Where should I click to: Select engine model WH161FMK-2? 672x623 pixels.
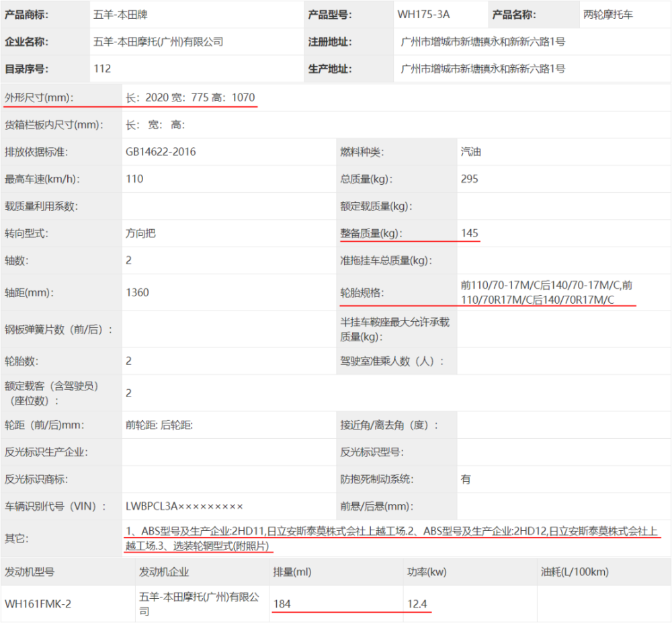pyautogui.click(x=38, y=604)
